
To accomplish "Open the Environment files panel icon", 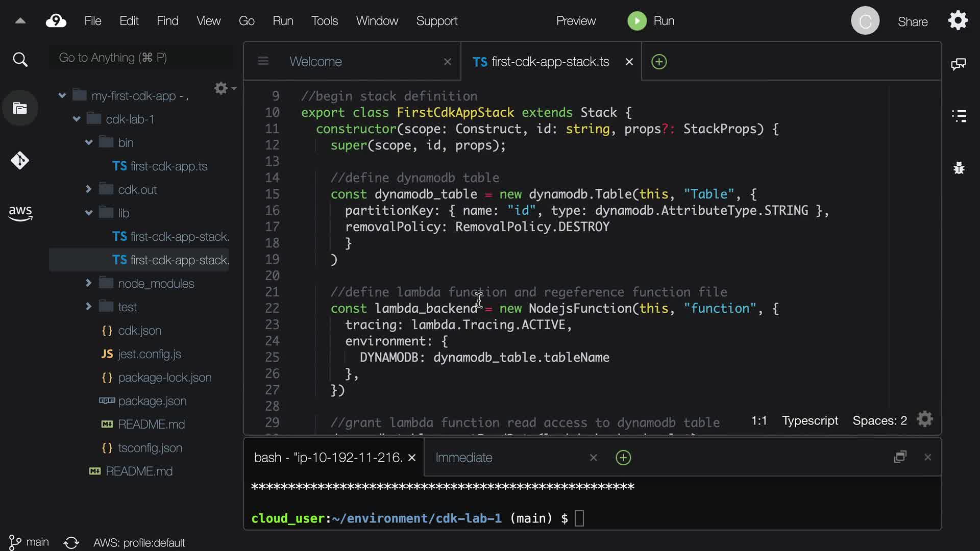I will 20,108.
